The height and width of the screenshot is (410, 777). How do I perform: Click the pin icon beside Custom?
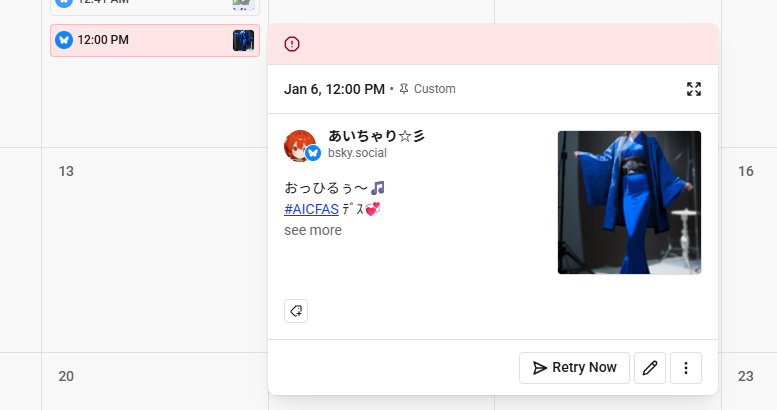(x=404, y=89)
